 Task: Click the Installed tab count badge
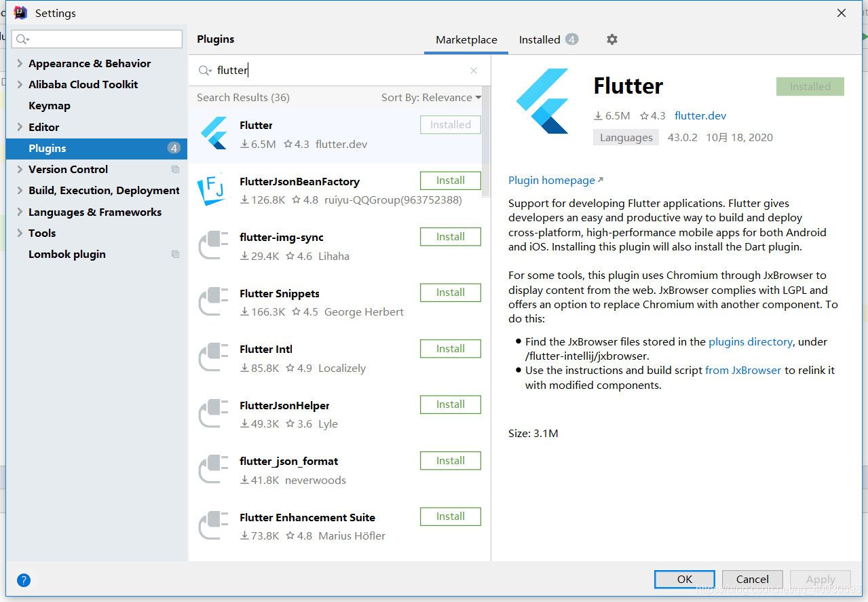coord(572,39)
